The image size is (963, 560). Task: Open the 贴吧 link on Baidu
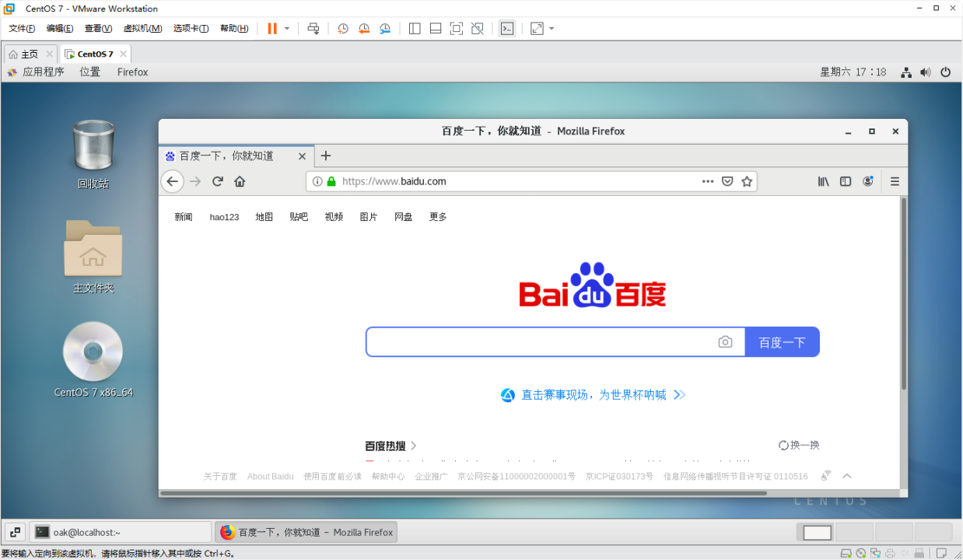point(299,217)
